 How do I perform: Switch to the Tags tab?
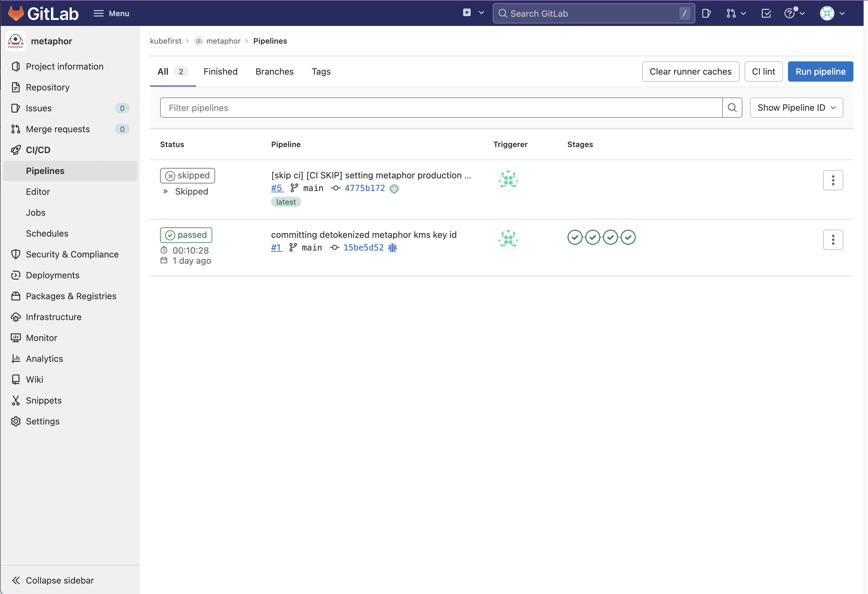pos(321,72)
